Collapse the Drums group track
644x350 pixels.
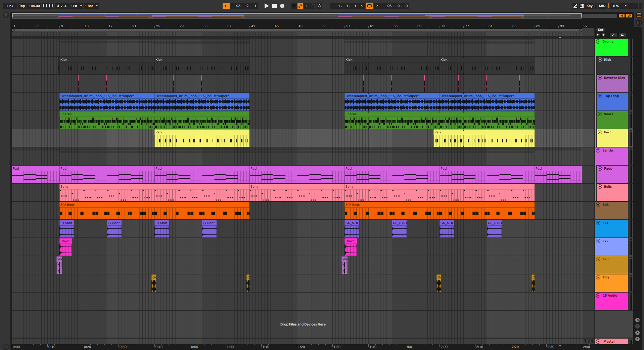click(x=598, y=42)
